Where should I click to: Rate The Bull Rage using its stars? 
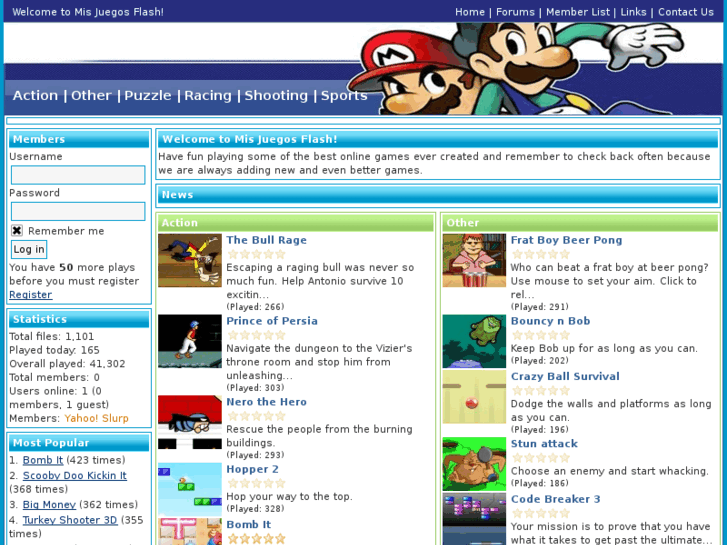(256, 254)
